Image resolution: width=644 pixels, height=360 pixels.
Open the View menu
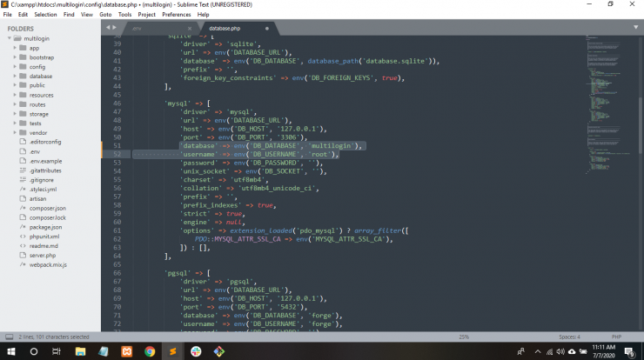pyautogui.click(x=87, y=15)
